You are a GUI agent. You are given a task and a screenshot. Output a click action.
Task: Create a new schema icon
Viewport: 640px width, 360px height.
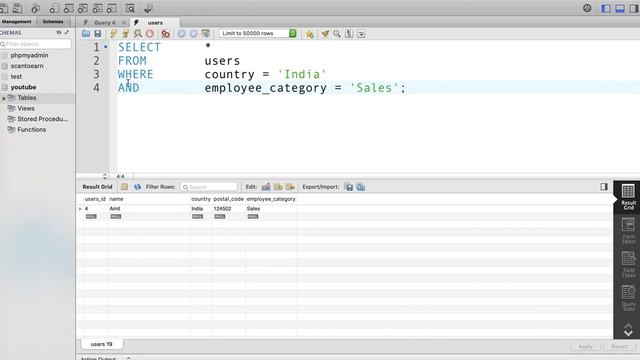point(54,8)
